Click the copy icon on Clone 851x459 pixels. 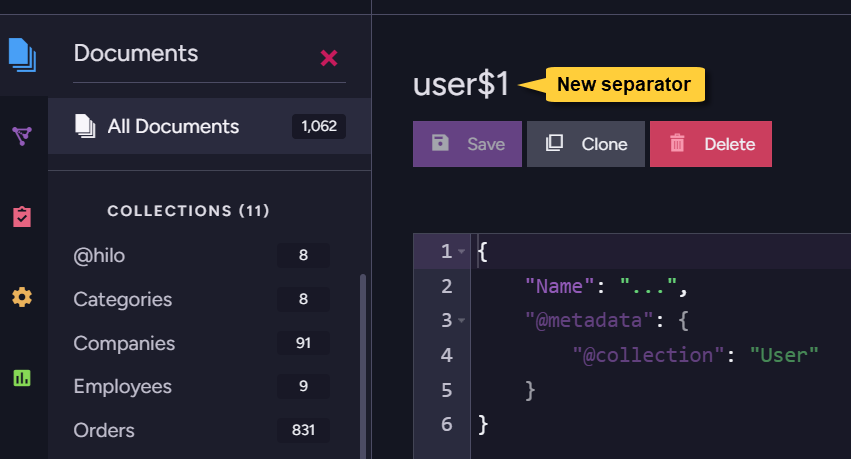(x=554, y=143)
